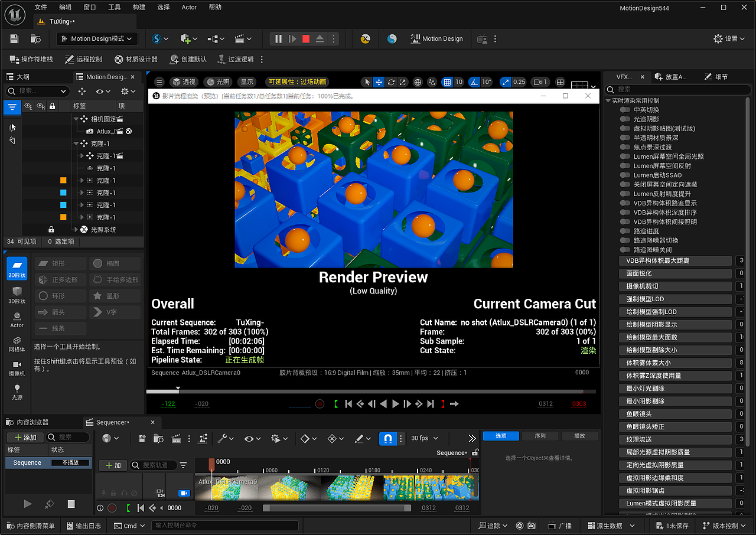The height and width of the screenshot is (535, 756).
Task: Open the Motion Design toolbar button
Action: [x=436, y=39]
